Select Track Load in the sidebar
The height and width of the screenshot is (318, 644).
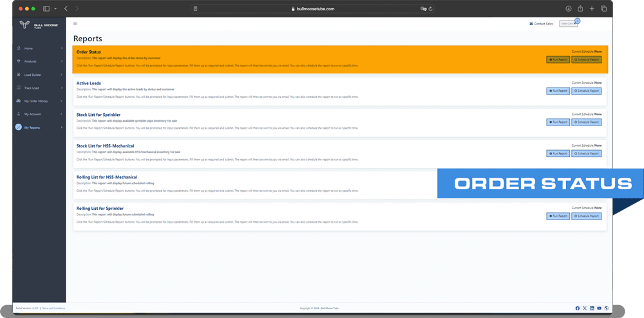pyautogui.click(x=39, y=88)
